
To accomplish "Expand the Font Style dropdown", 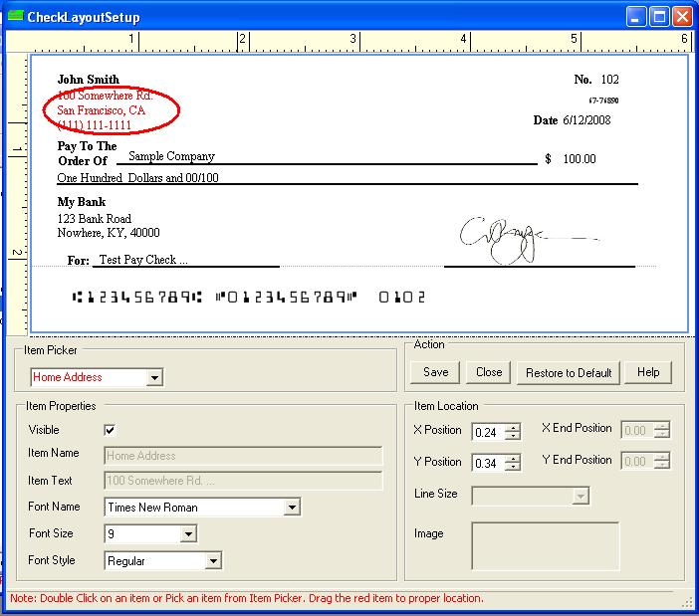I will (x=212, y=561).
